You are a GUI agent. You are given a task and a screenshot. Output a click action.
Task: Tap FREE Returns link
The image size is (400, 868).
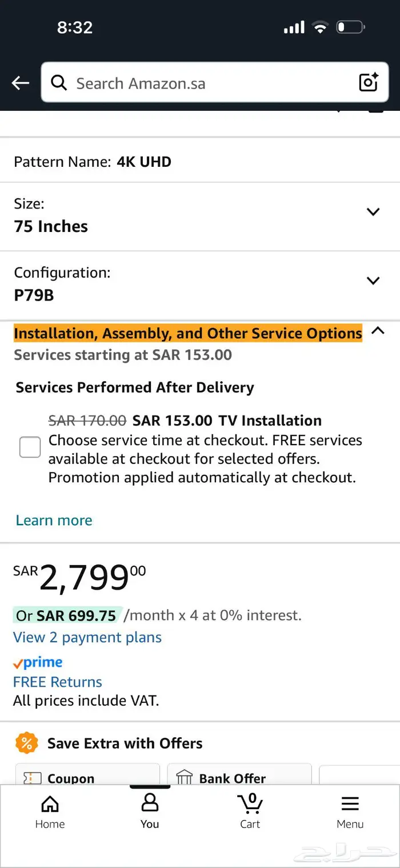pos(58,682)
